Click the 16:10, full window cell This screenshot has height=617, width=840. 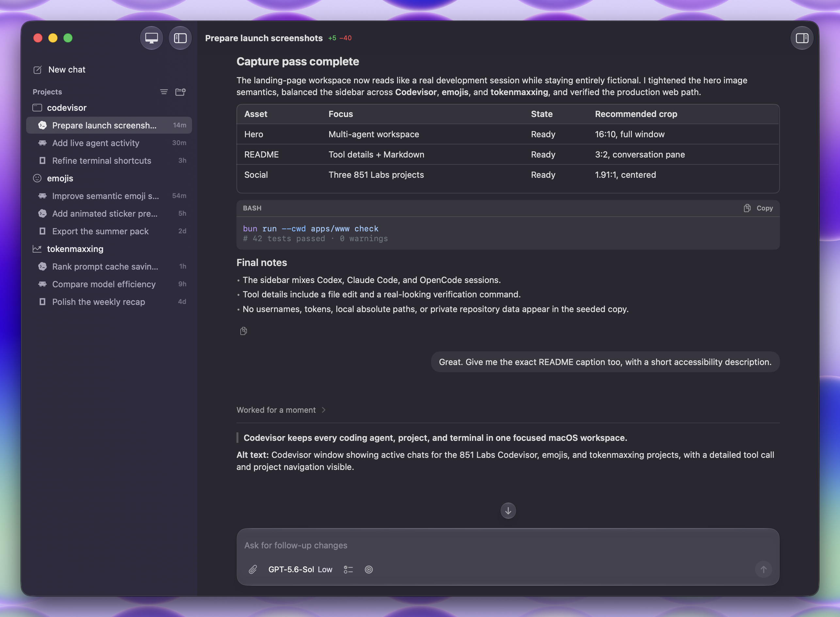pos(630,134)
